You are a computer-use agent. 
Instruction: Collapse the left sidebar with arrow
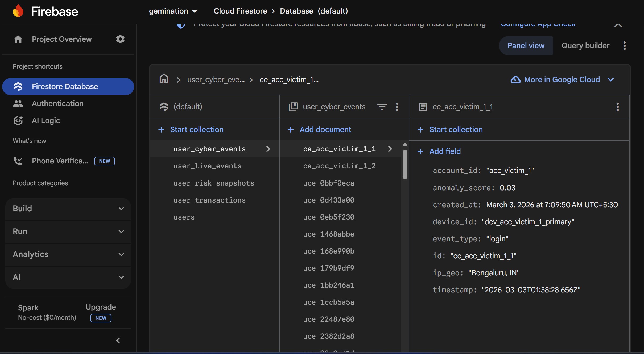tap(118, 340)
